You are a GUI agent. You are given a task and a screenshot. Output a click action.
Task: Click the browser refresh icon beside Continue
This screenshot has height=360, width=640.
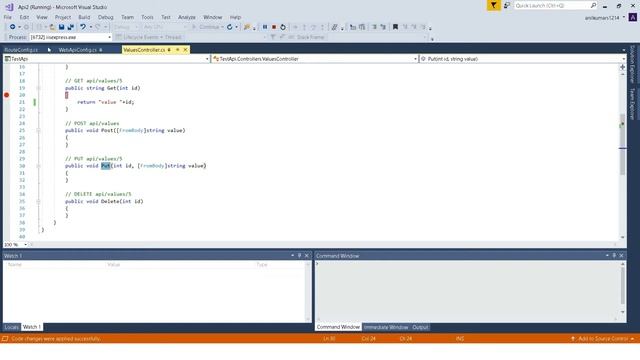(x=230, y=27)
